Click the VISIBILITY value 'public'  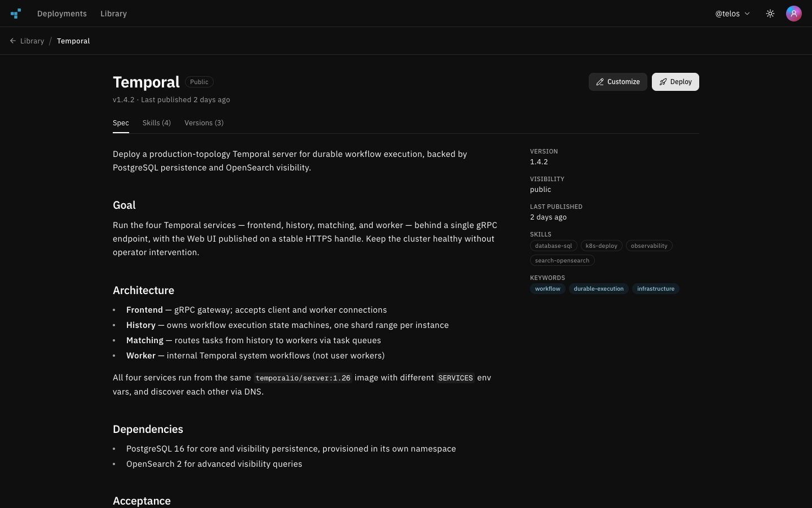point(541,190)
